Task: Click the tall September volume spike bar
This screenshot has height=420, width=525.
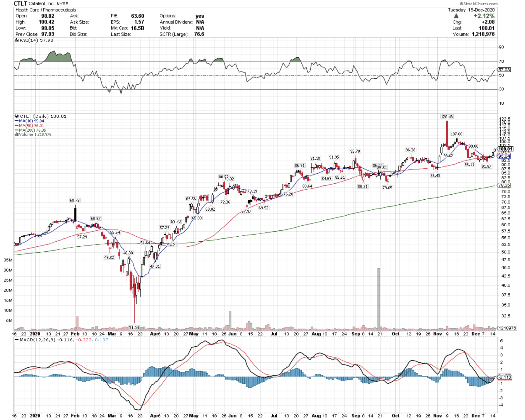Action: pos(379,299)
